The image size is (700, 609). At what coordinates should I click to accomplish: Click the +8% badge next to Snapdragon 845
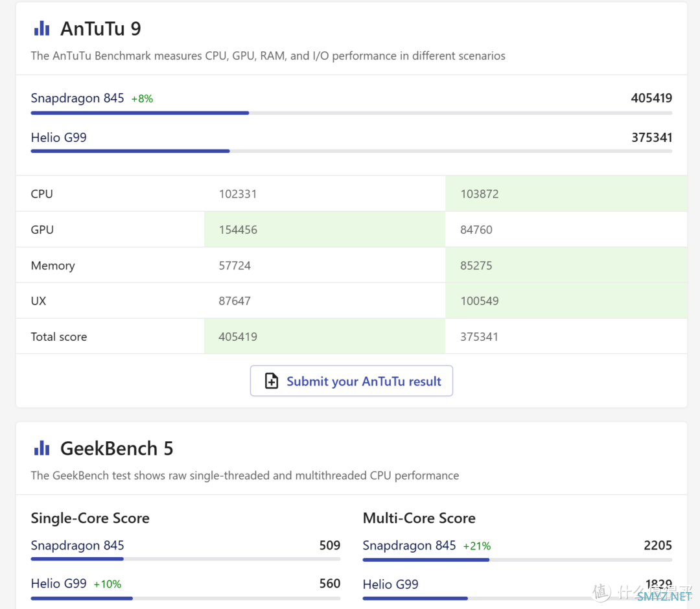142,98
